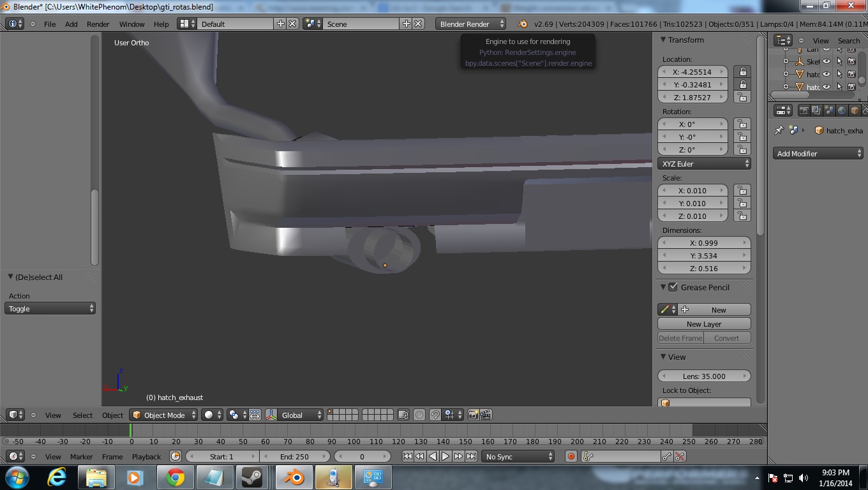The image size is (868, 490).
Task: Open Global transform orientation dropdown
Action: 301,415
